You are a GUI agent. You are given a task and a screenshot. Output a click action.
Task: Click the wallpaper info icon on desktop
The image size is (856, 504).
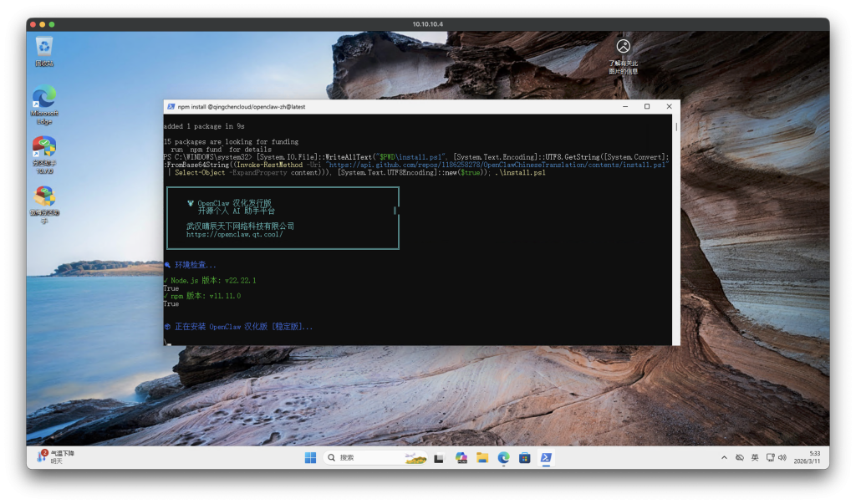[x=623, y=47]
